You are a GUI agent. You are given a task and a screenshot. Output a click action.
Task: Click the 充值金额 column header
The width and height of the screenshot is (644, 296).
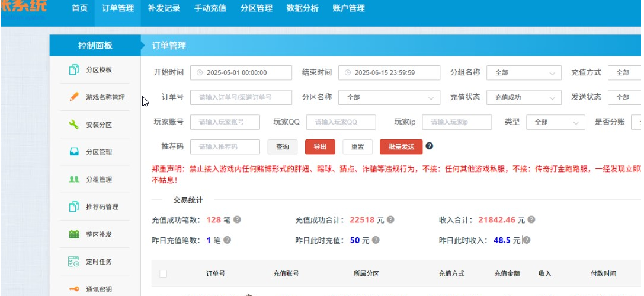[507, 274]
